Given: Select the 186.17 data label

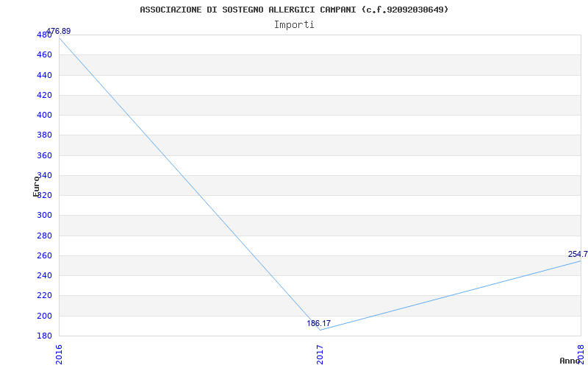Looking at the screenshot, I should [x=319, y=323].
